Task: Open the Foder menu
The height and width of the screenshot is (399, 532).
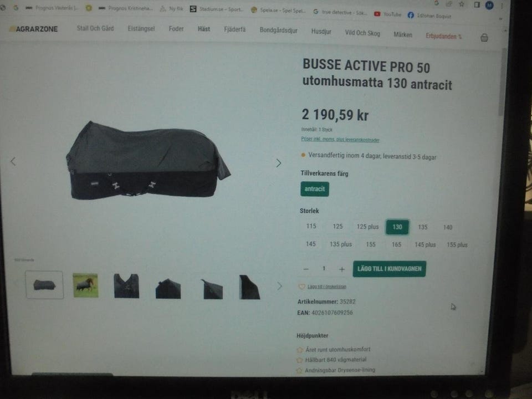Action: point(176,29)
